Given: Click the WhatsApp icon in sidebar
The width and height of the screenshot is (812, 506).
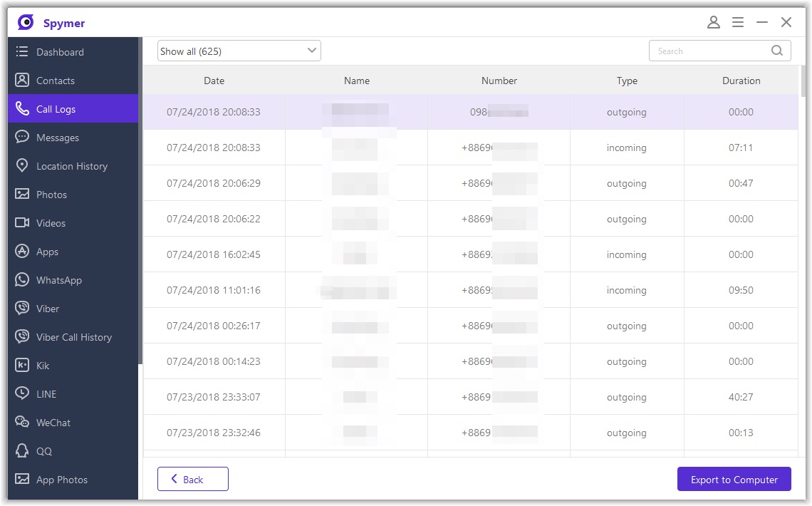Looking at the screenshot, I should click(22, 279).
